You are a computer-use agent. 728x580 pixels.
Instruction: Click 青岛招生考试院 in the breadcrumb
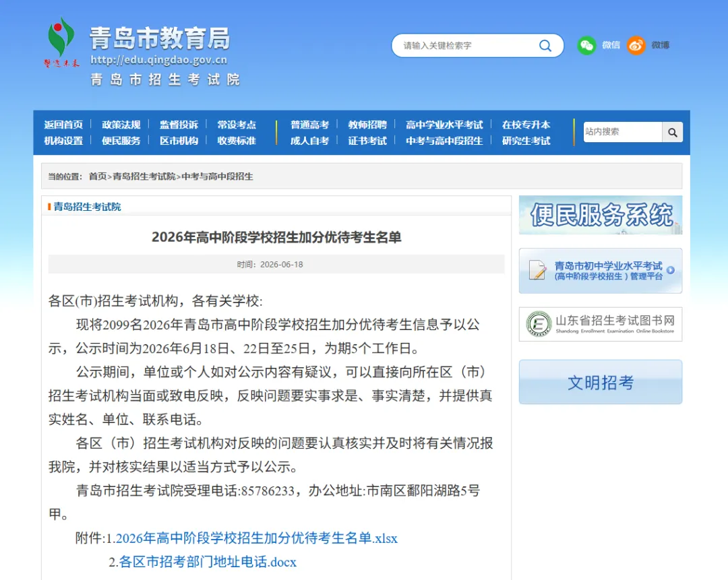(x=144, y=176)
